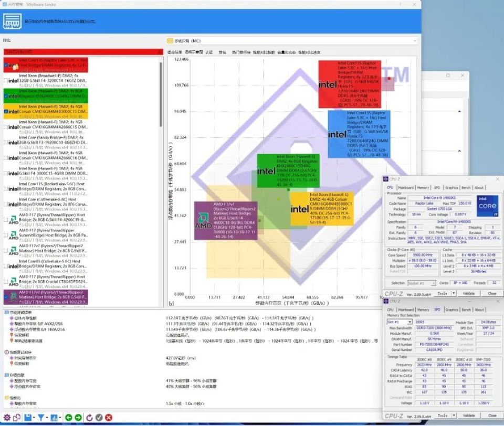
Task: Check the Sandy Bridge-E G.Skill F3 row
Action: coord(6,142)
